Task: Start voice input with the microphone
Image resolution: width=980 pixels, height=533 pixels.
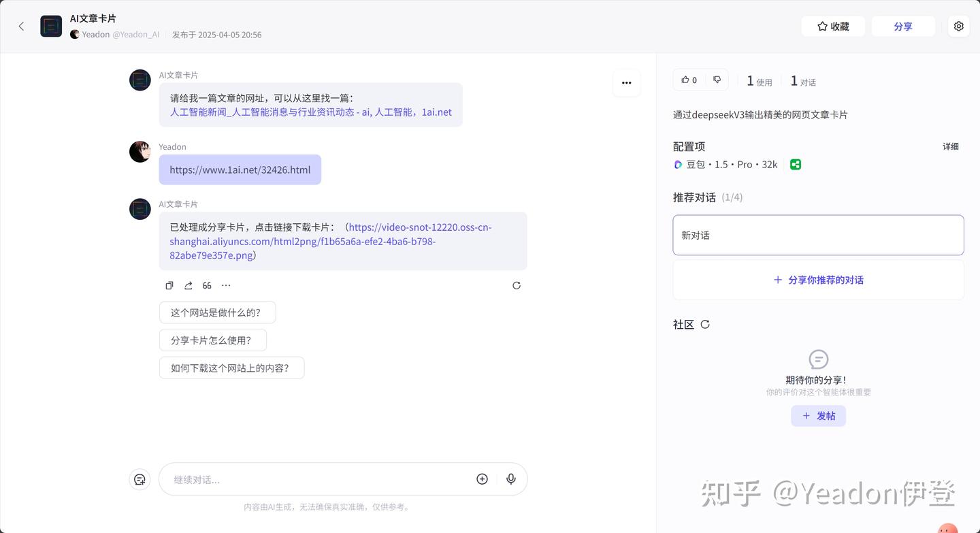Action: (511, 479)
